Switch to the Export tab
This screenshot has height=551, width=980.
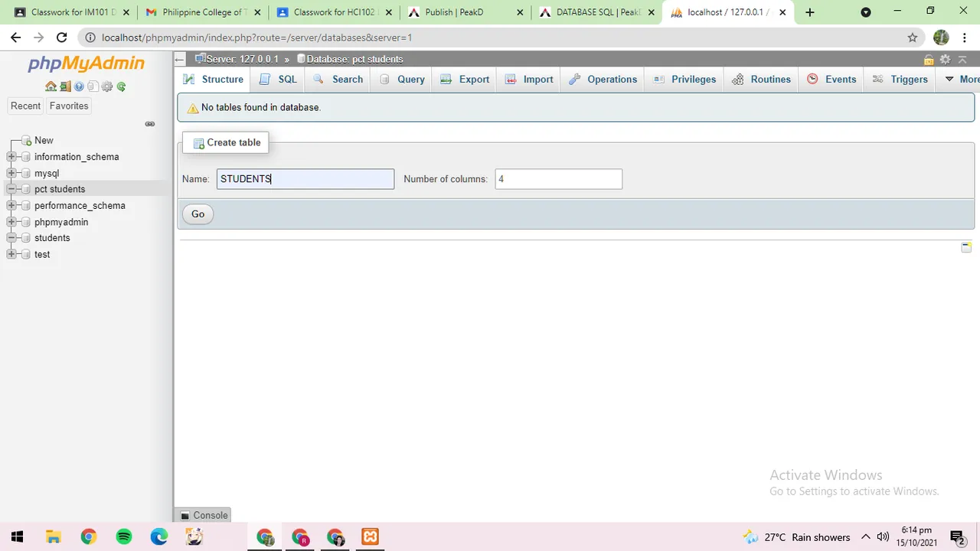point(465,79)
